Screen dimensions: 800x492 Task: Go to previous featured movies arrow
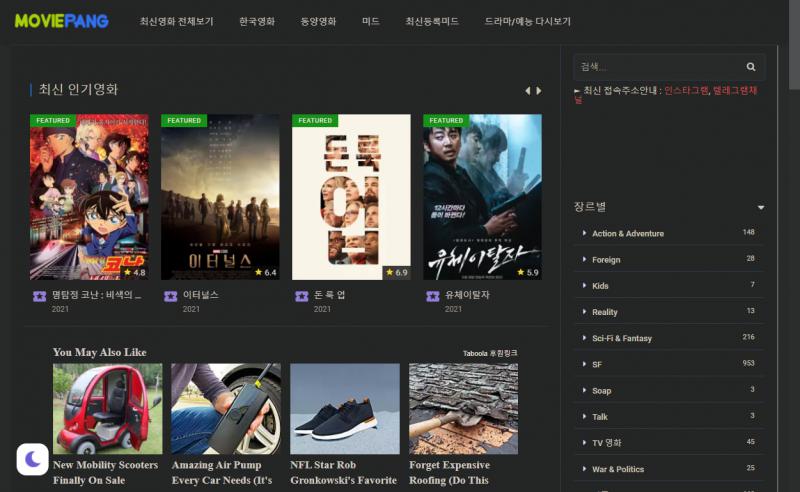pos(528,91)
